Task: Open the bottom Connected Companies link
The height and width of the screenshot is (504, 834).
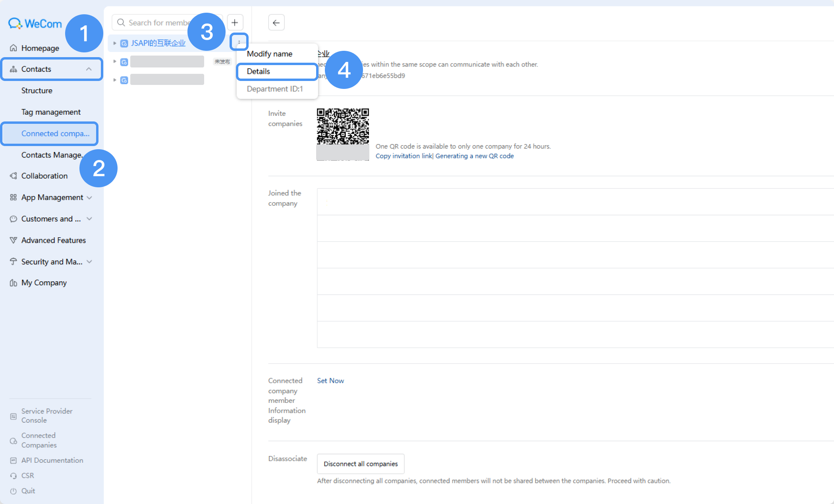Action: [39, 440]
